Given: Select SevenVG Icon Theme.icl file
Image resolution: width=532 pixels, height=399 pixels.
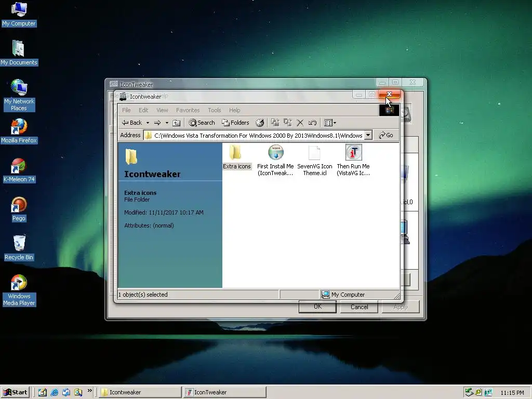Looking at the screenshot, I should (x=314, y=161).
